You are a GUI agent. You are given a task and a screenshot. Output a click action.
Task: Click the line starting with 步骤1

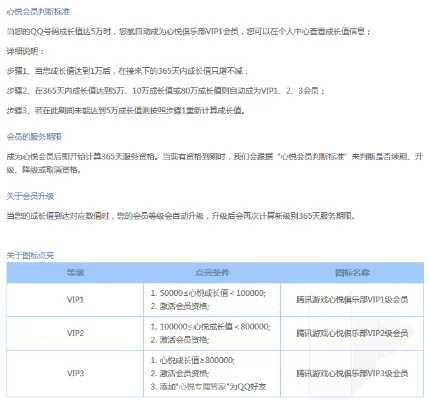[127, 71]
